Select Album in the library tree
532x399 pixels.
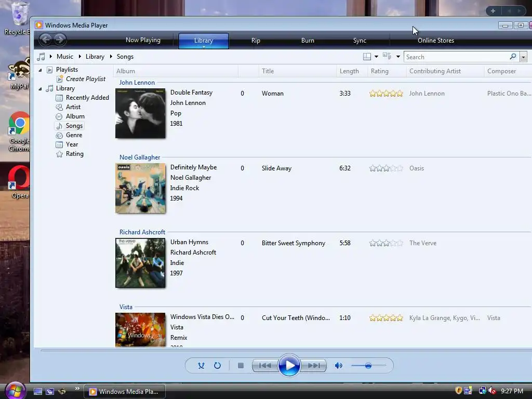pyautogui.click(x=75, y=116)
